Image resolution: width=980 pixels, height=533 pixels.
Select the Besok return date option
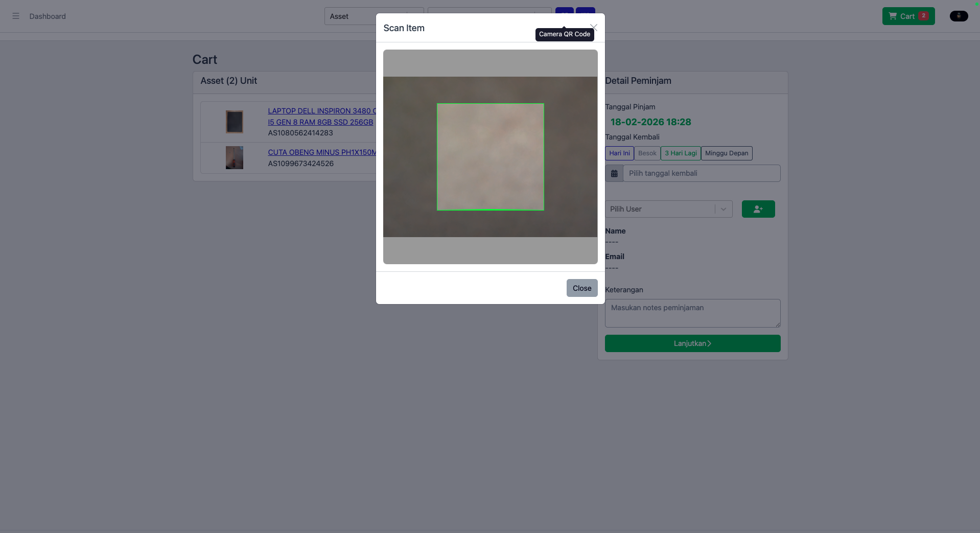[x=647, y=153]
